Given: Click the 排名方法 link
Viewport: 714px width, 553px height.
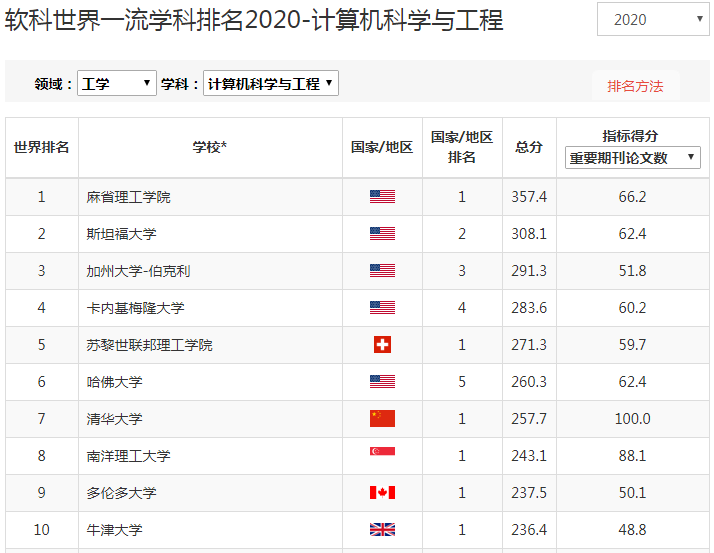Looking at the screenshot, I should coord(635,86).
